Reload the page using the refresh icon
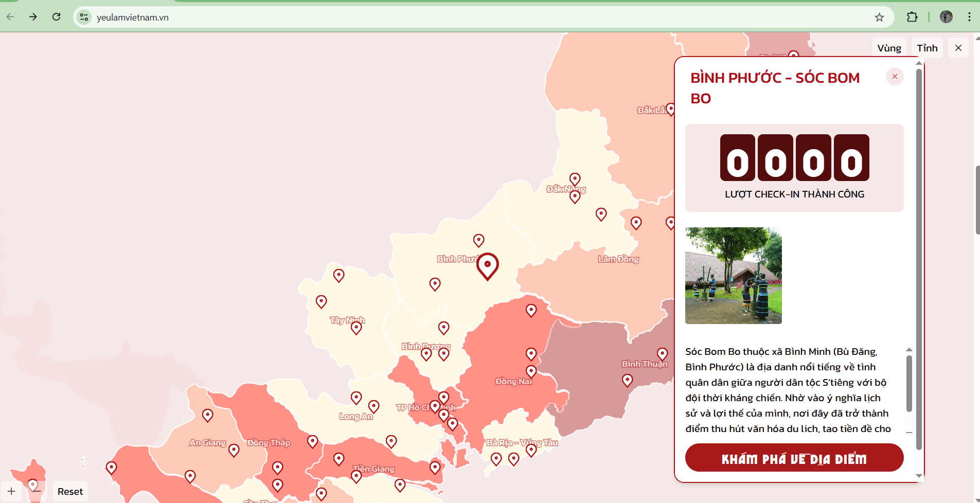980x503 pixels. pos(57,17)
